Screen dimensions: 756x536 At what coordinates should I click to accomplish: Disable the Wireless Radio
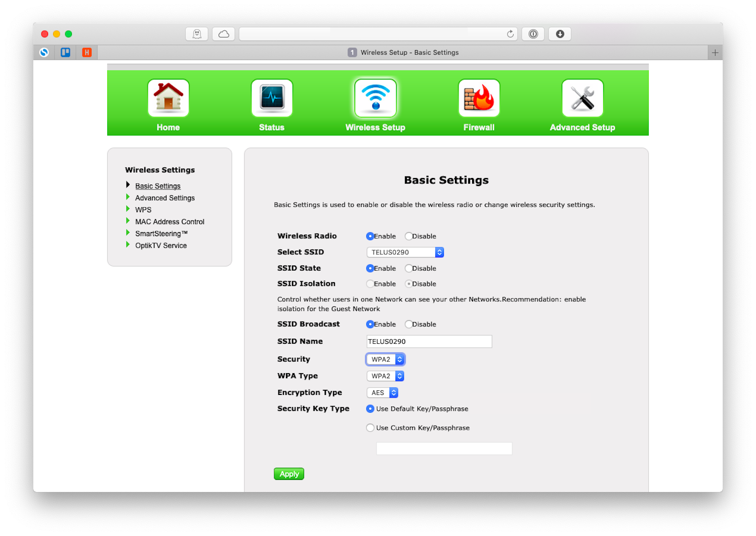(x=408, y=236)
